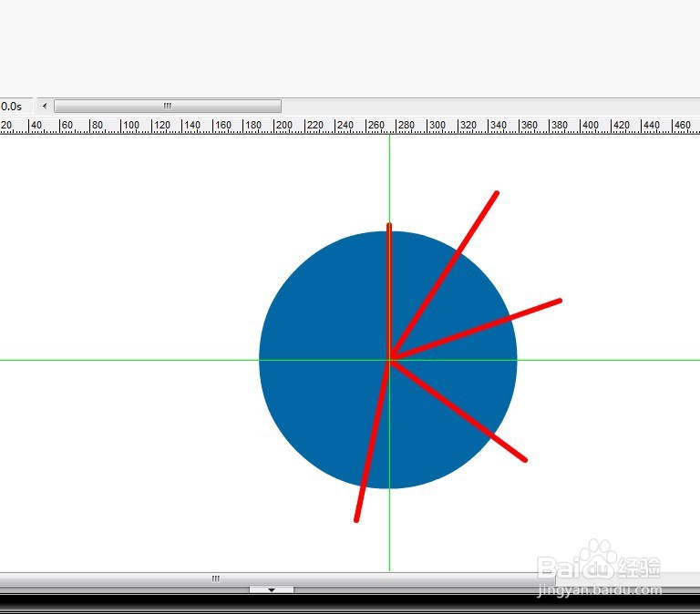Select the vertical red line at top
The width and height of the screenshot is (700, 614).
[389, 290]
